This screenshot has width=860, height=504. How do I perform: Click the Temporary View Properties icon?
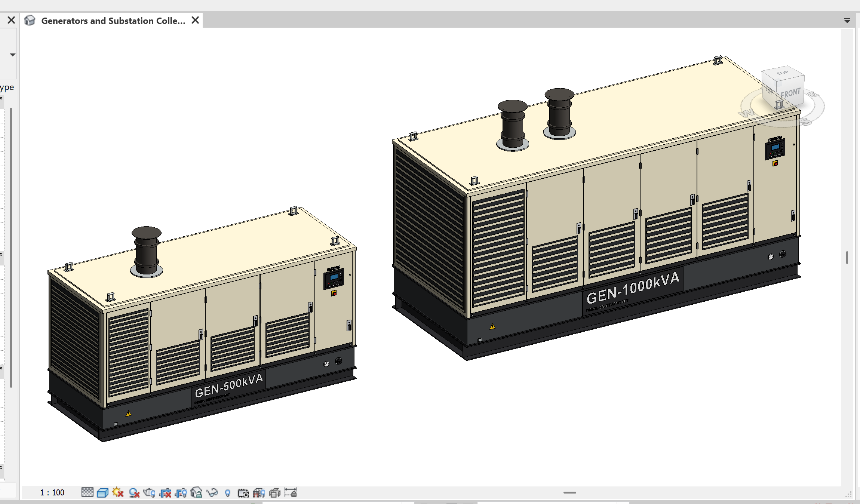(x=243, y=493)
